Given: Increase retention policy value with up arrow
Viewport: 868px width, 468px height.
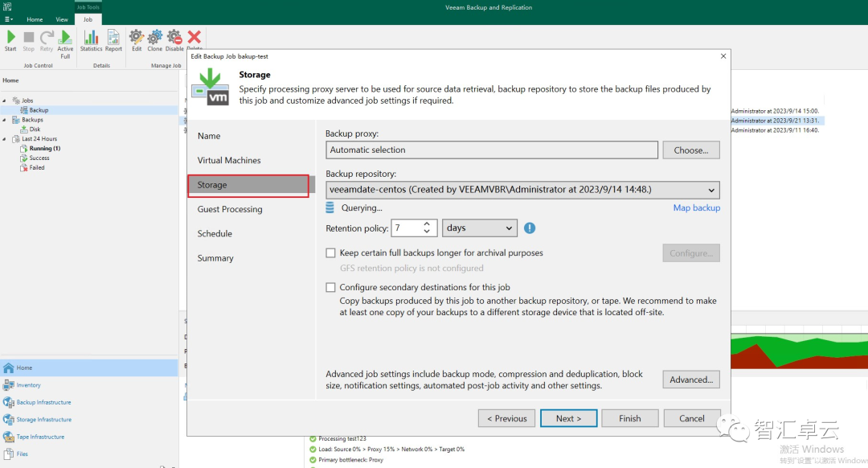Looking at the screenshot, I should coord(427,224).
